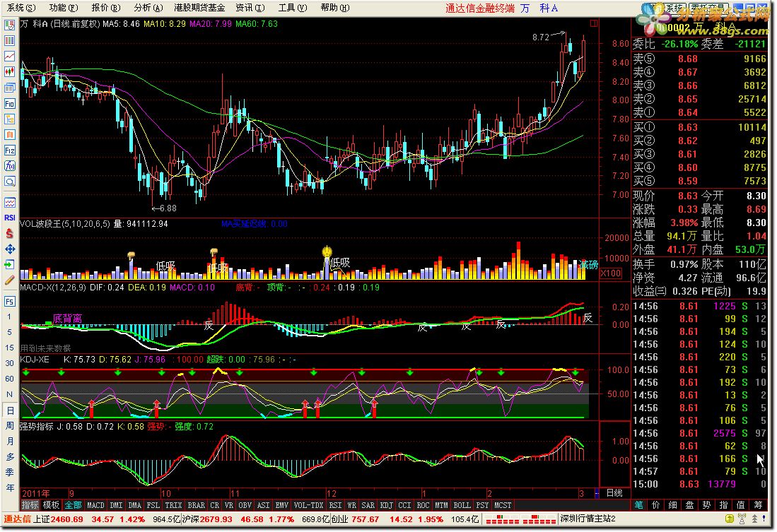777x532 pixels.
Task: Select the 盘 tab in right panel
Action: [690, 504]
